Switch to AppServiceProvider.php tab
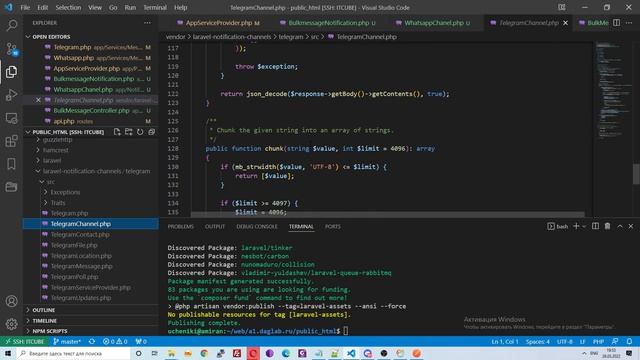Screen dimensions: 640x360 coord(219,23)
